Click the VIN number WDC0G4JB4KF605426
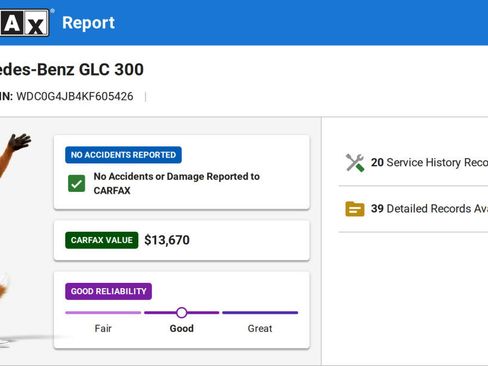The height and width of the screenshot is (366, 488). tap(75, 97)
